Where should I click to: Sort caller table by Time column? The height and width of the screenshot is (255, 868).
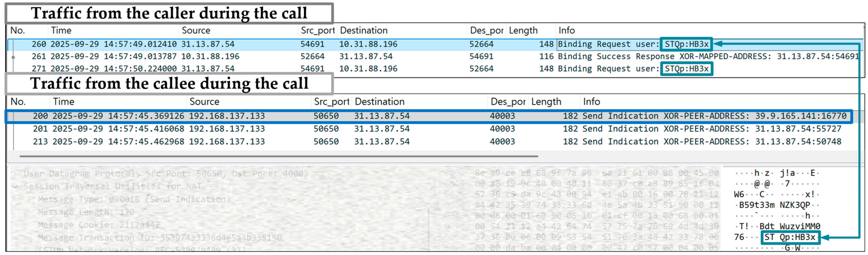tap(61, 31)
